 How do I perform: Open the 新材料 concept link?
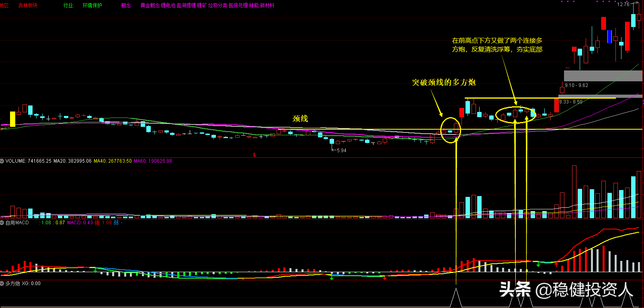pyautogui.click(x=267, y=6)
